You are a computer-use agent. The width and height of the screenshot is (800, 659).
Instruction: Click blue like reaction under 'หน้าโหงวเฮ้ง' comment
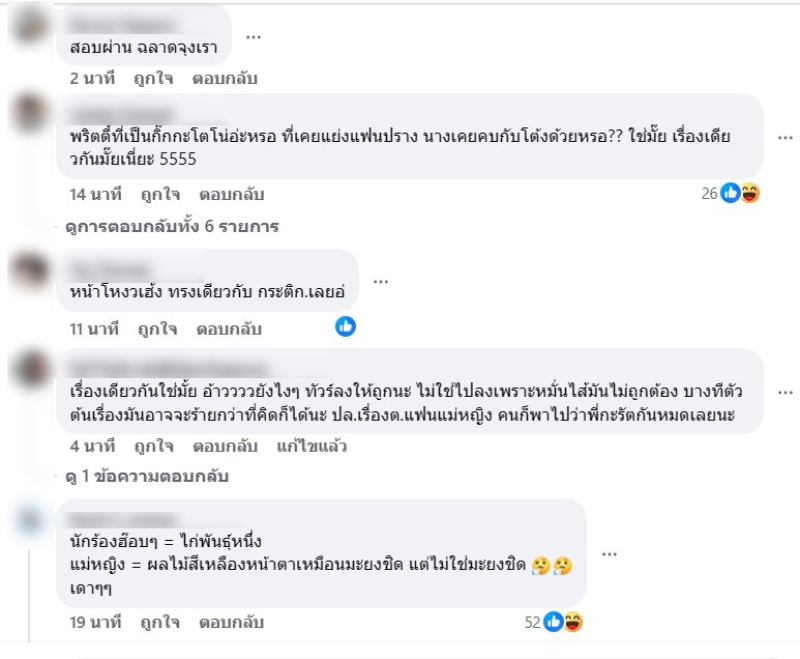(345, 326)
